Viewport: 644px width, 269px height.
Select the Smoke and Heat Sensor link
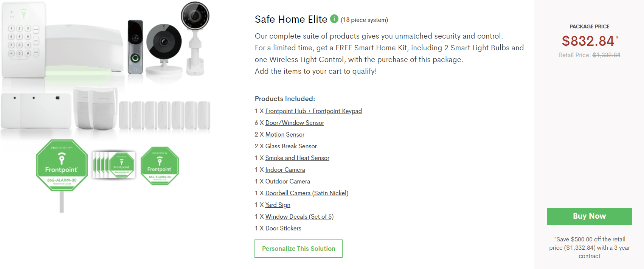pos(297,158)
